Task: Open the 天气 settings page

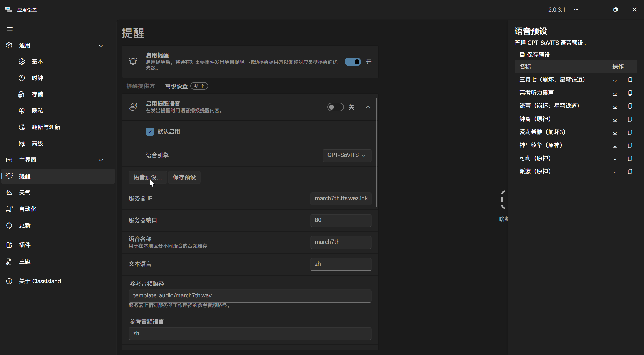Action: pyautogui.click(x=25, y=193)
